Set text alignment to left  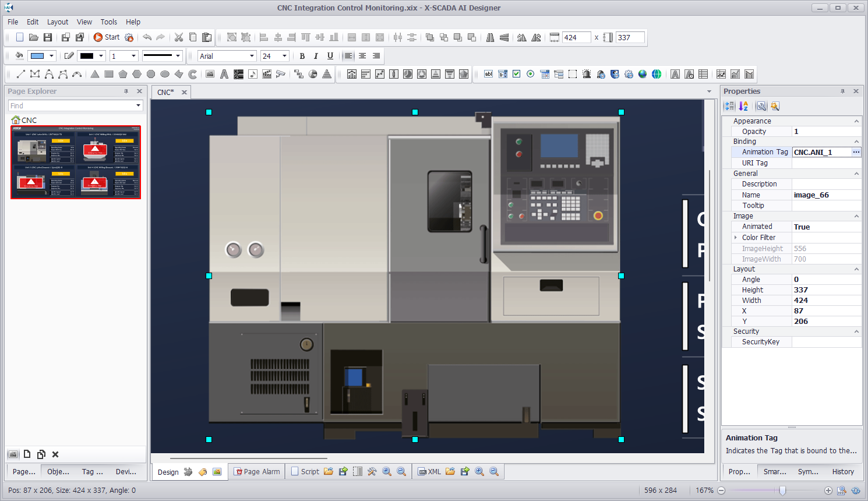pyautogui.click(x=348, y=56)
